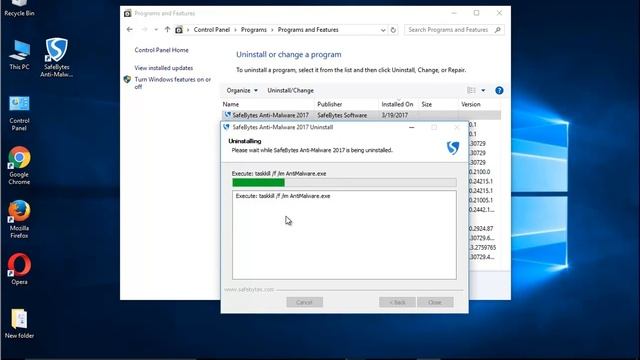Click the Control Panel icon in the address bar
The image size is (640, 360).
point(179,30)
